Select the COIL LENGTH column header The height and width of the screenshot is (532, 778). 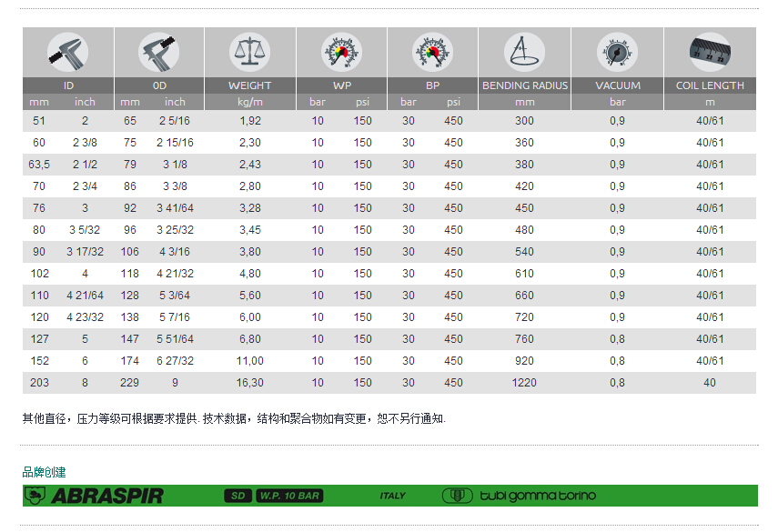710,85
